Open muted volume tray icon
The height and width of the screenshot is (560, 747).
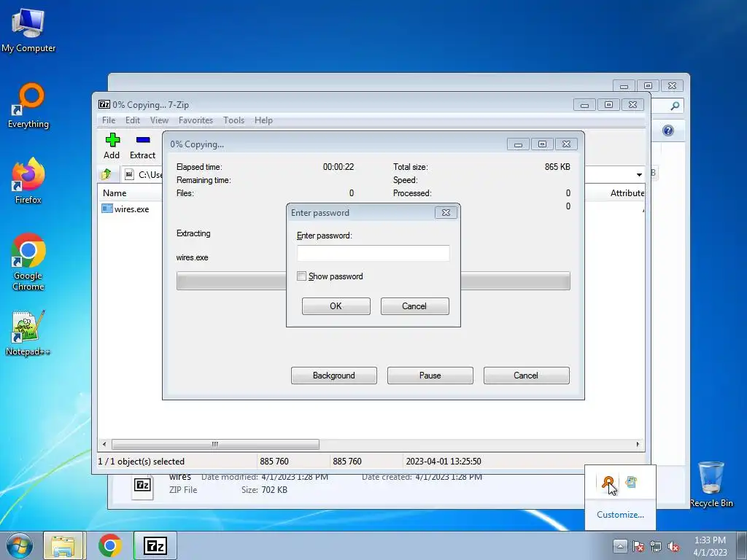(x=673, y=546)
